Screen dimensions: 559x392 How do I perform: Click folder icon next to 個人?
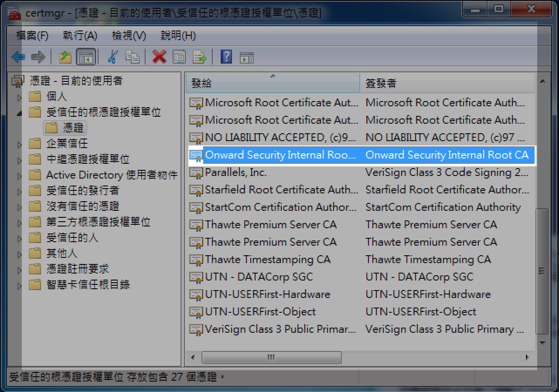point(35,97)
